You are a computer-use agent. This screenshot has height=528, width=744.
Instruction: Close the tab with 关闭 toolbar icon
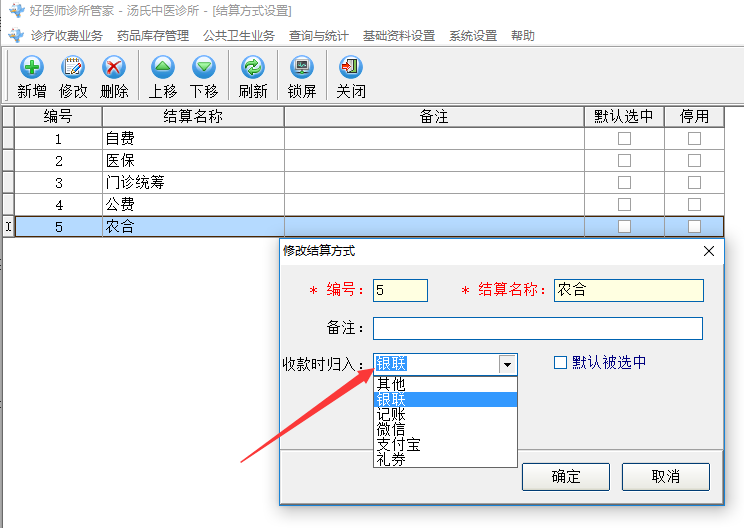351,76
